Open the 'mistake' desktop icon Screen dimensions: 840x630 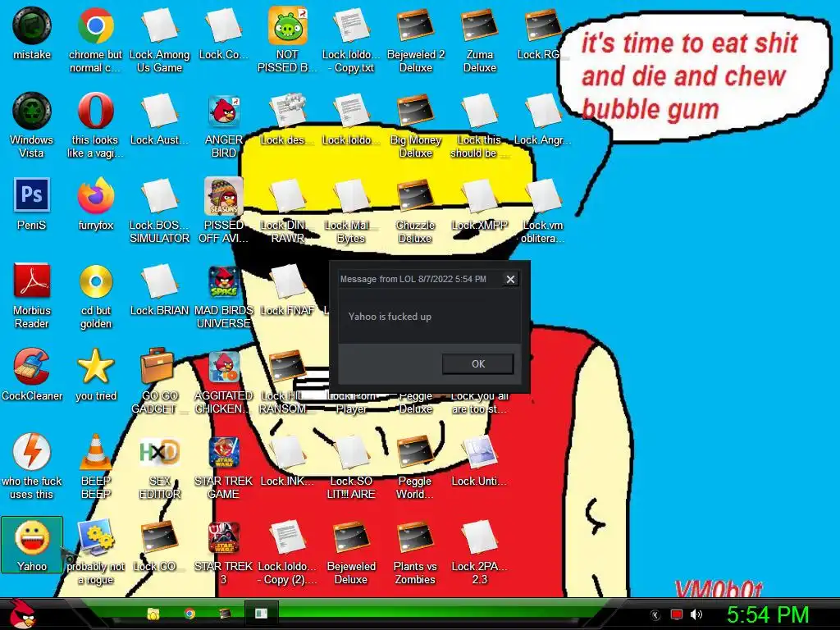(x=32, y=34)
